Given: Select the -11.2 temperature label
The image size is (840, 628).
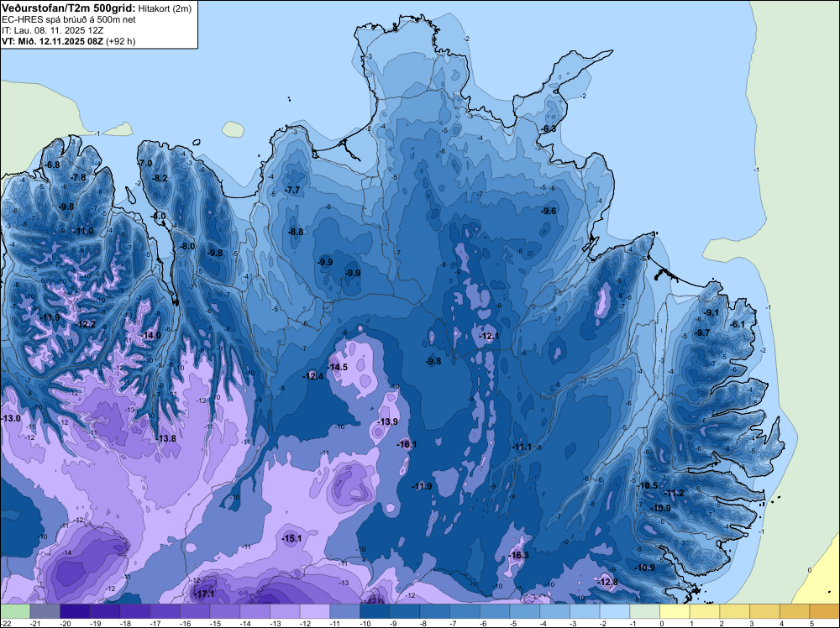Looking at the screenshot, I should [x=675, y=493].
